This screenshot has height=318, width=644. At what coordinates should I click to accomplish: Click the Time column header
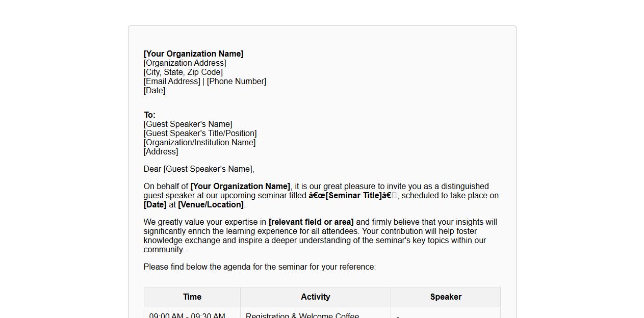[x=192, y=297]
